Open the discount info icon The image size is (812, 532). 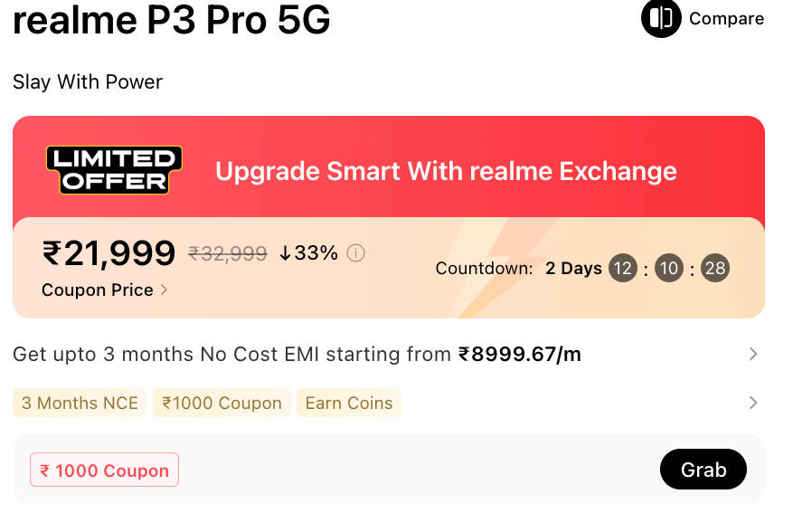click(356, 253)
